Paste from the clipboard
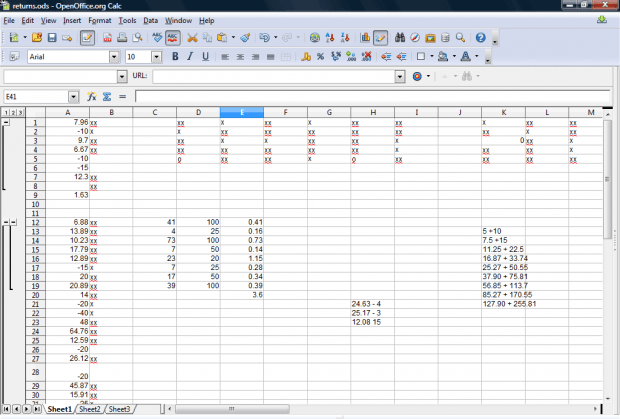The height and width of the screenshot is (419, 620). click(223, 38)
